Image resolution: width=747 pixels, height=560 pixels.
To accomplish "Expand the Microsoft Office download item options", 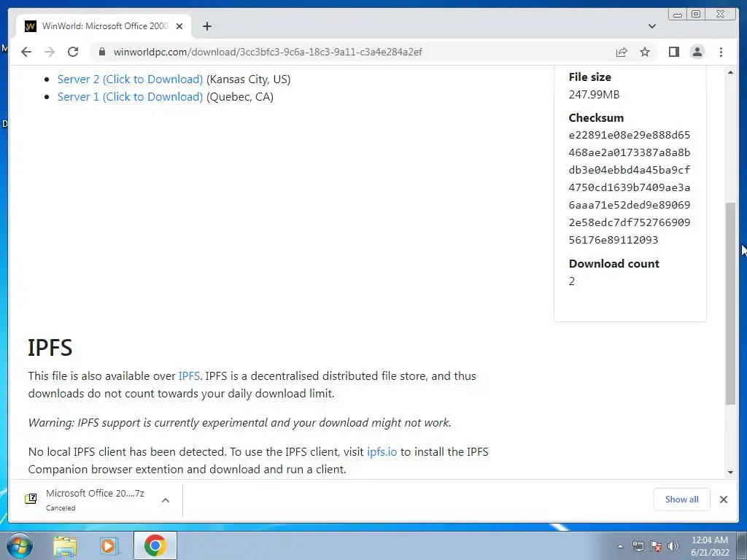I will (x=166, y=500).
